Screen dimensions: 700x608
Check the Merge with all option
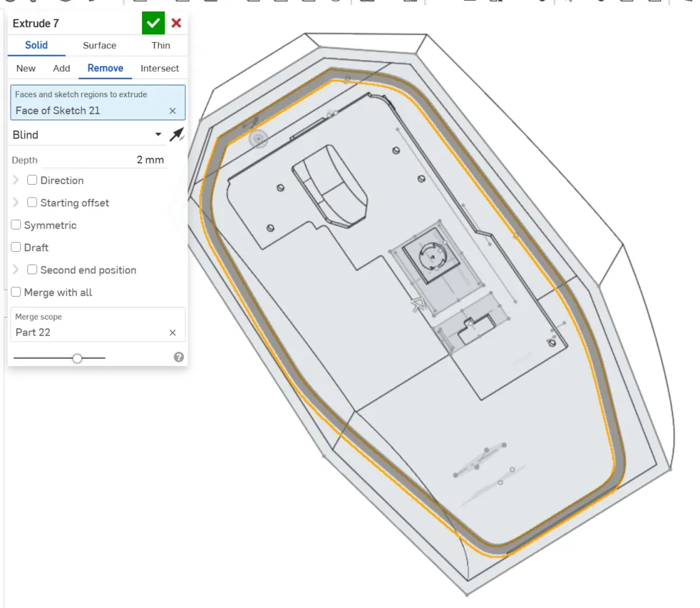click(16, 292)
